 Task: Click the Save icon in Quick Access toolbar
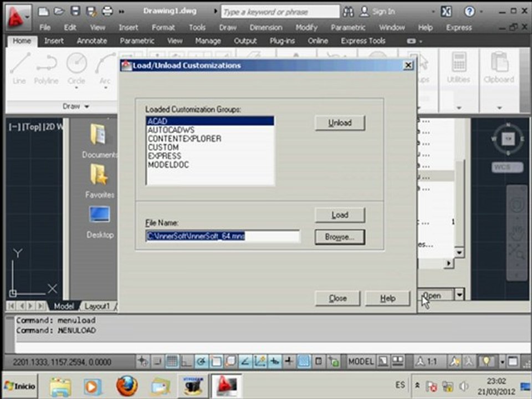click(x=75, y=12)
